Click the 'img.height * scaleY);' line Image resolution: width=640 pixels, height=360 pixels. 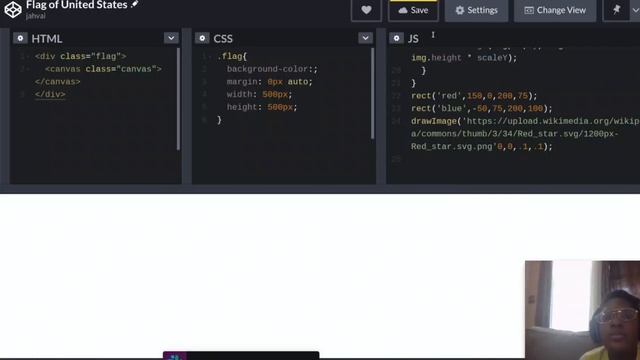[x=464, y=58]
